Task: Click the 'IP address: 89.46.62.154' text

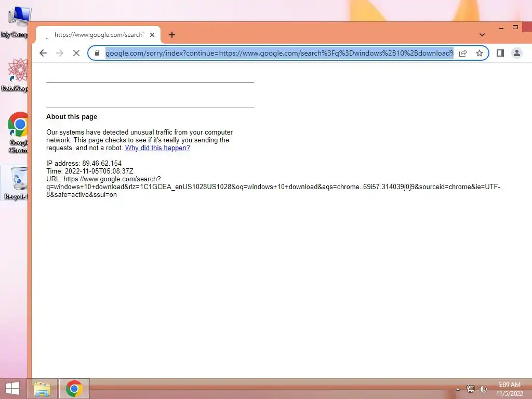Action: click(84, 163)
